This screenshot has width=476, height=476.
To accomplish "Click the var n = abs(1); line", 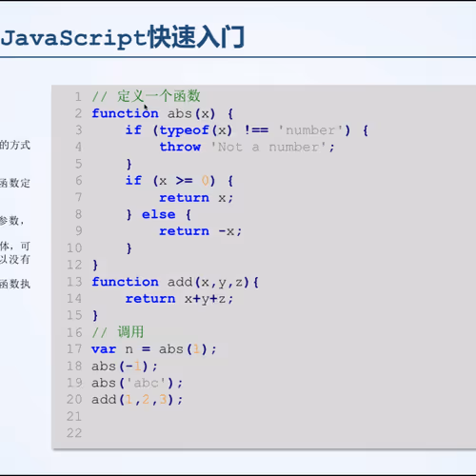I will click(154, 349).
